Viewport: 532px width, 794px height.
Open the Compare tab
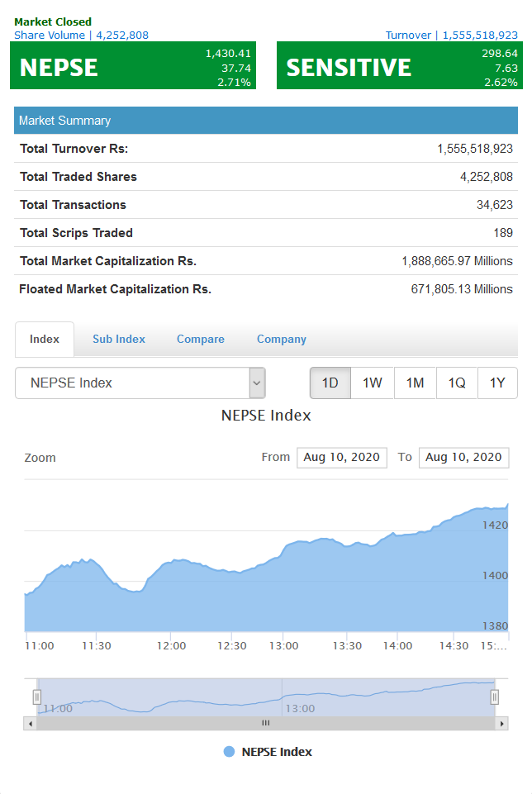(201, 340)
